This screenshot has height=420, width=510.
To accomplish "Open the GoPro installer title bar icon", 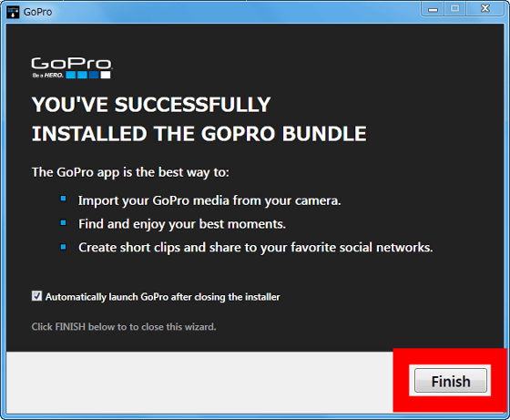I will coord(13,12).
